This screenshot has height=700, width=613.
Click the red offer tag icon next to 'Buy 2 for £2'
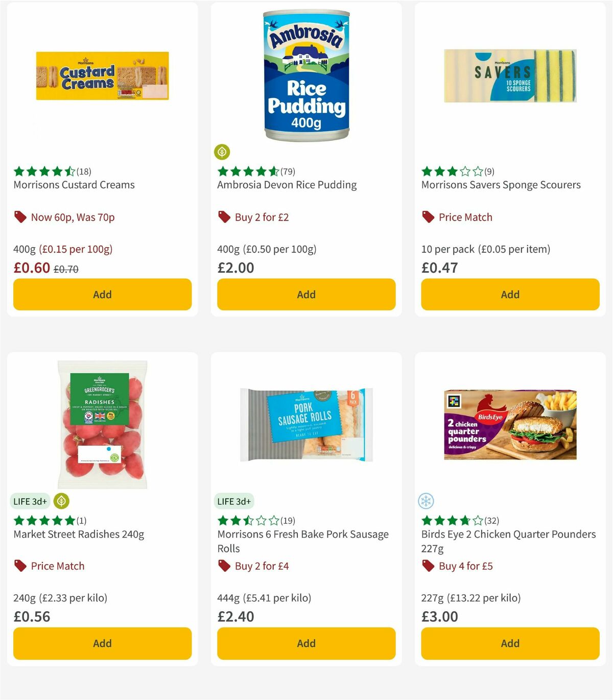(x=223, y=216)
